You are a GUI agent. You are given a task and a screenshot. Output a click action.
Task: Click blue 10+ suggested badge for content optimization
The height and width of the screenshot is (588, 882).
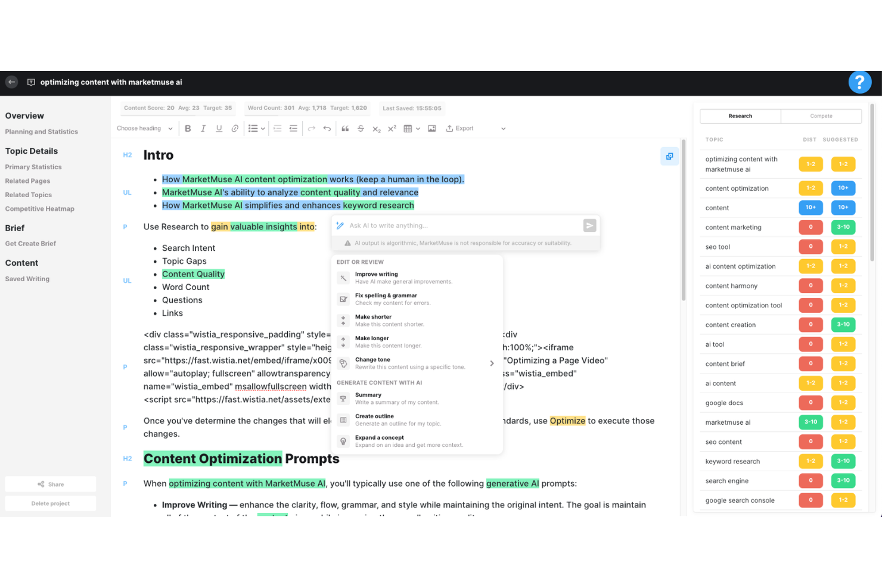pos(843,188)
